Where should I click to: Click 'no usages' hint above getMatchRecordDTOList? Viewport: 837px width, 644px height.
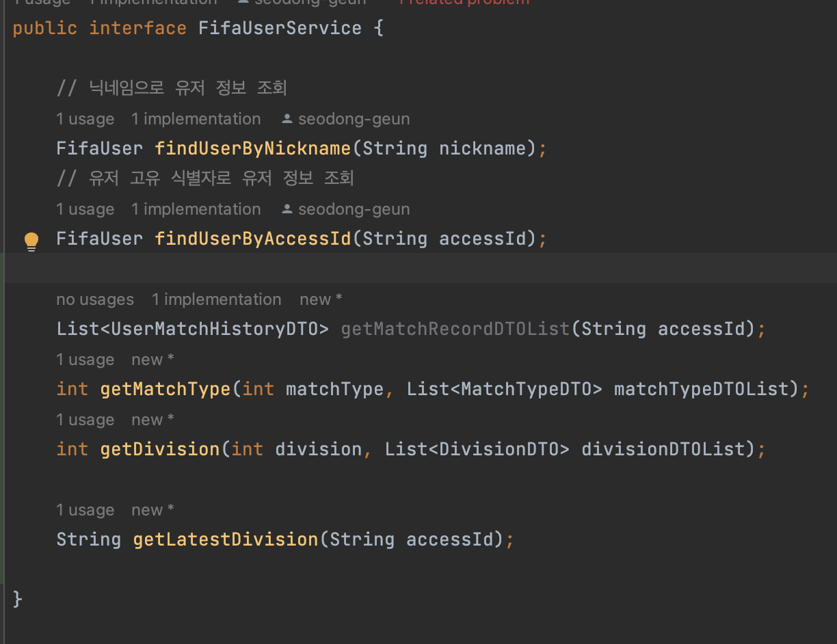pyautogui.click(x=95, y=299)
